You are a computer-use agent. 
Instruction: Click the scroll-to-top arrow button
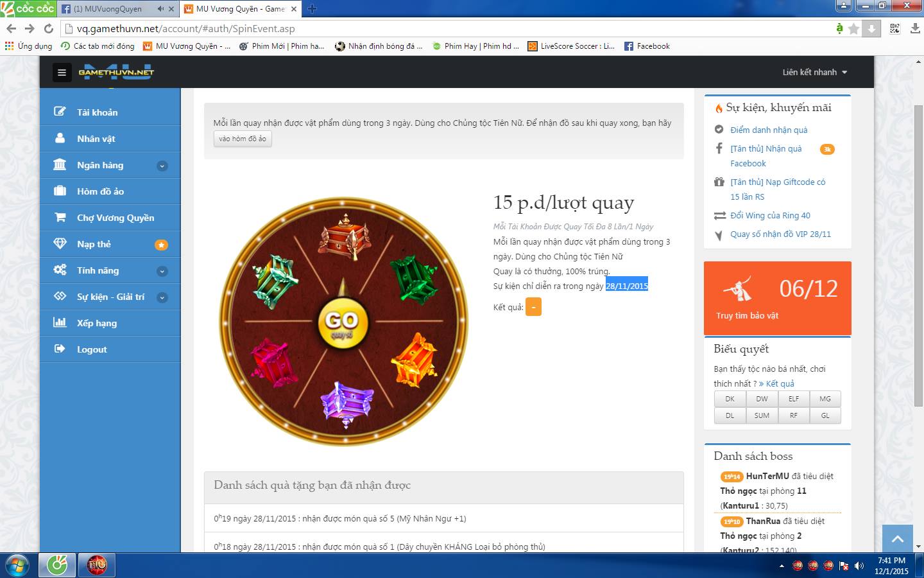898,538
